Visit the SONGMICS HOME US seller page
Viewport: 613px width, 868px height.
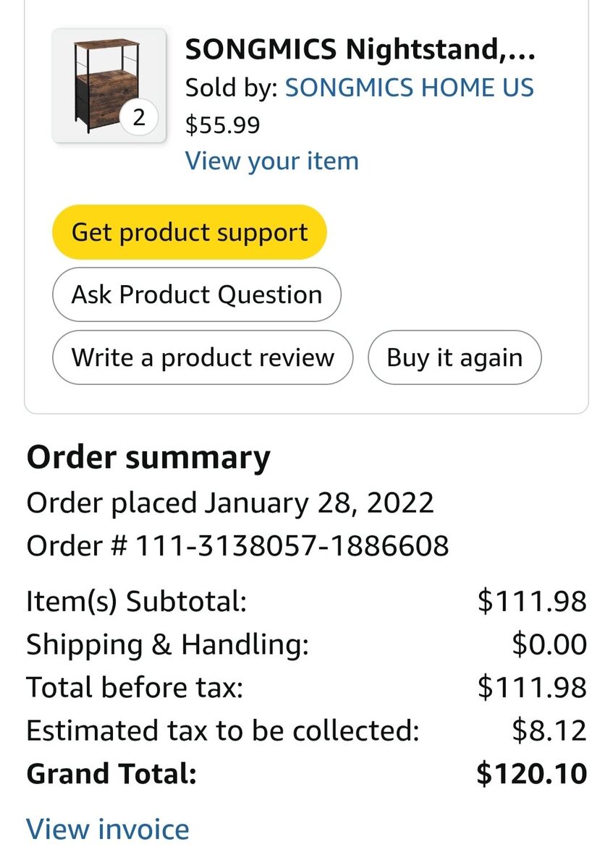pyautogui.click(x=409, y=88)
